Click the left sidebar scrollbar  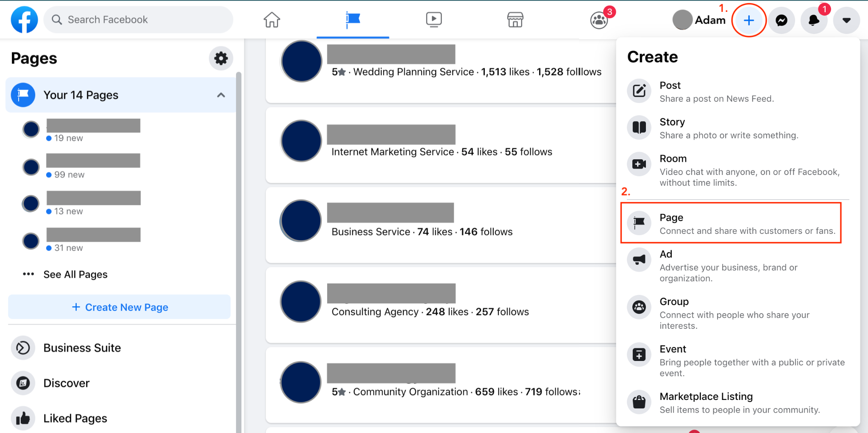coord(239,253)
